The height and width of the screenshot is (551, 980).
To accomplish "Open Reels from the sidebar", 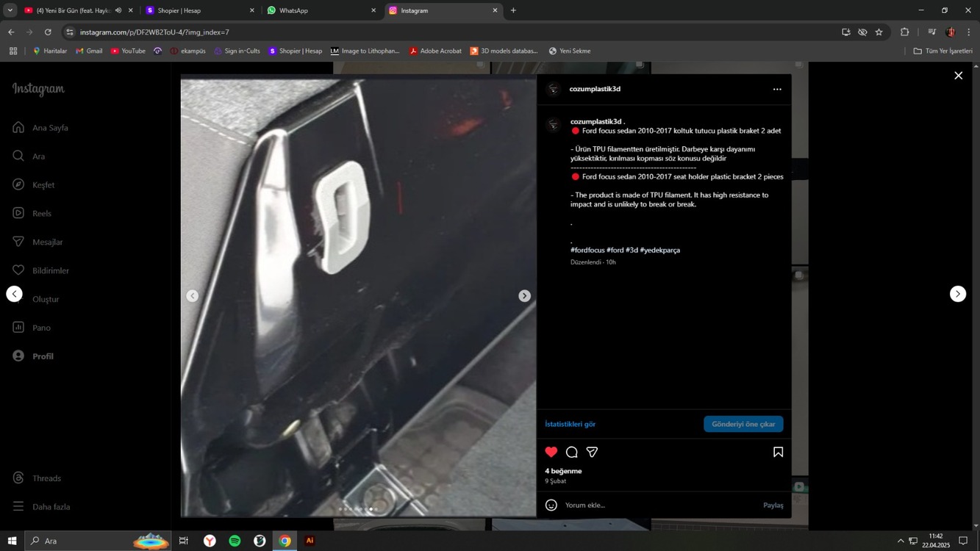I will (x=32, y=214).
